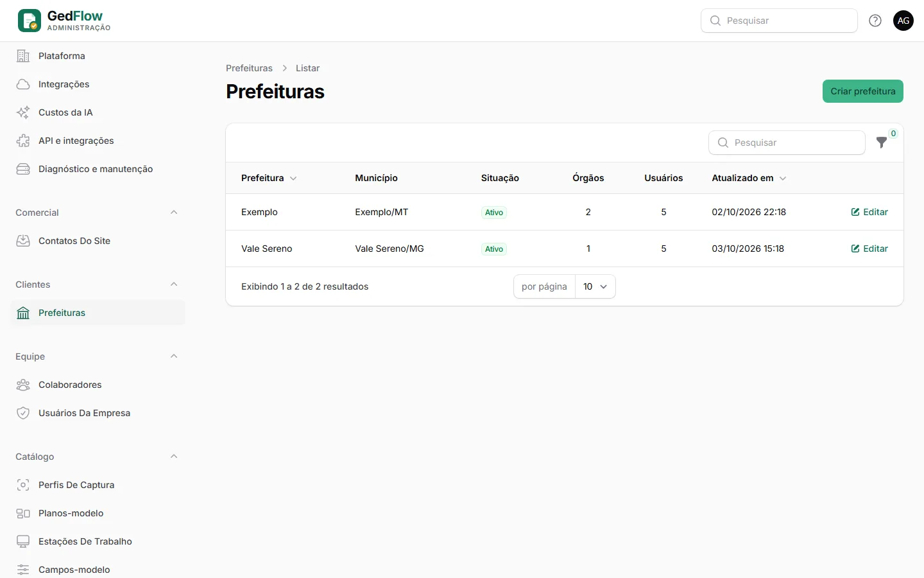The image size is (924, 578).
Task: Click the Custos da IA sparkles icon
Action: (23, 112)
